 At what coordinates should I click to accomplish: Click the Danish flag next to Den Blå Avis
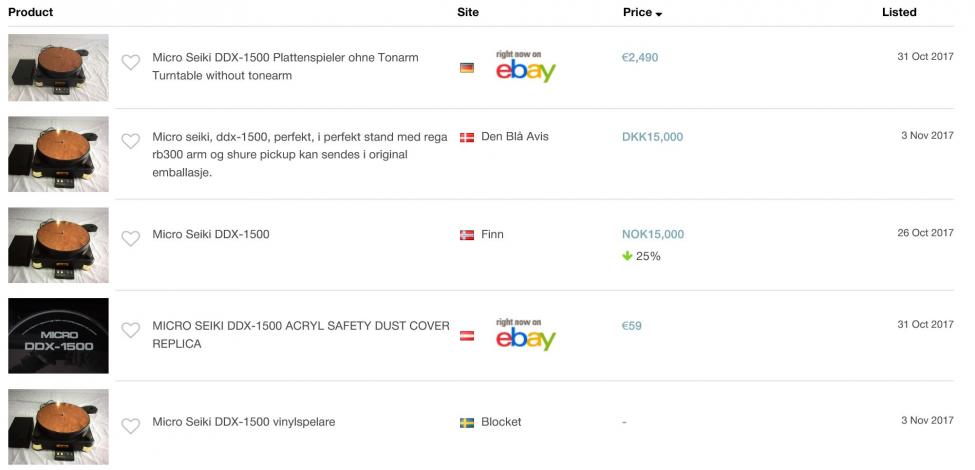coord(467,137)
